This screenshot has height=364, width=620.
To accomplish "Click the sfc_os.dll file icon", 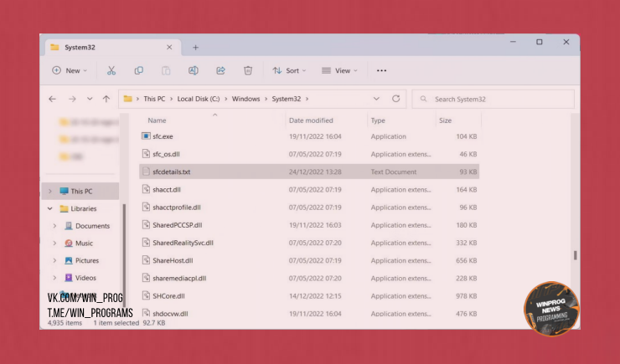I will click(146, 154).
